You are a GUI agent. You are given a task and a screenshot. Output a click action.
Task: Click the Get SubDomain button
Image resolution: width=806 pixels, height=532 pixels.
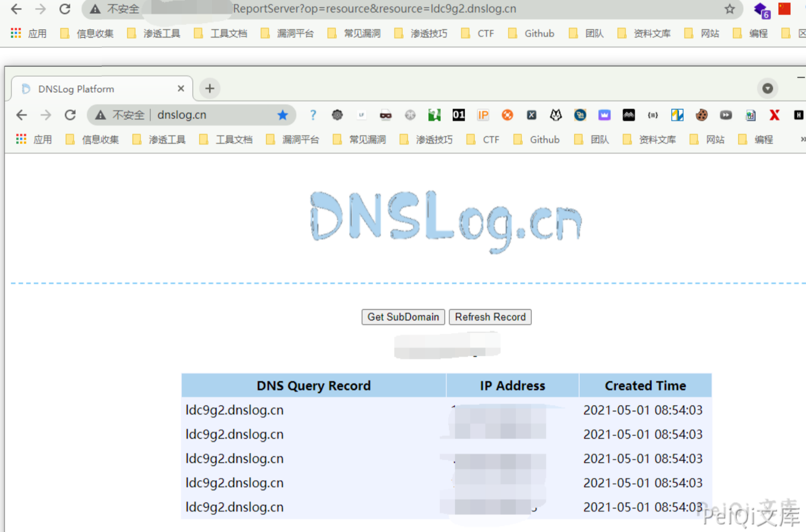click(x=403, y=317)
